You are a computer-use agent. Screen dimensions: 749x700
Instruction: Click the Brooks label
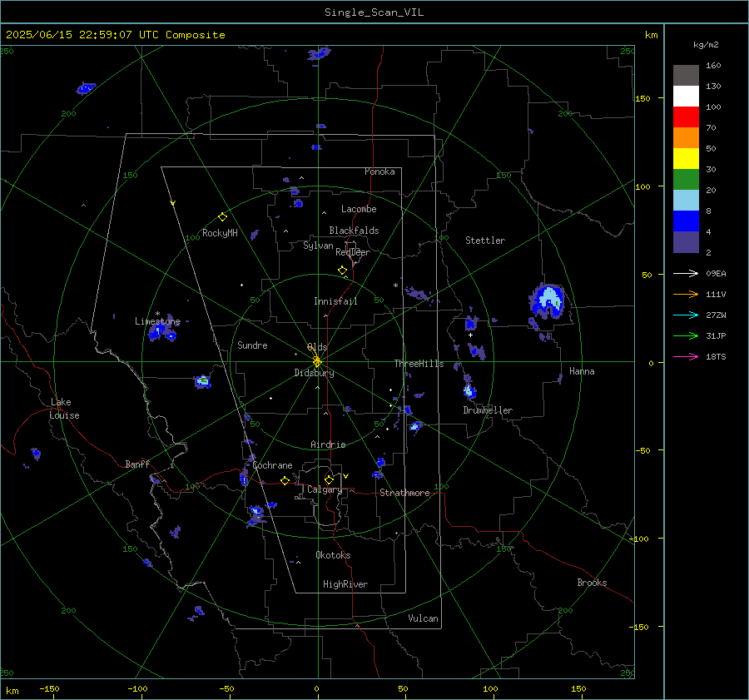coord(592,583)
